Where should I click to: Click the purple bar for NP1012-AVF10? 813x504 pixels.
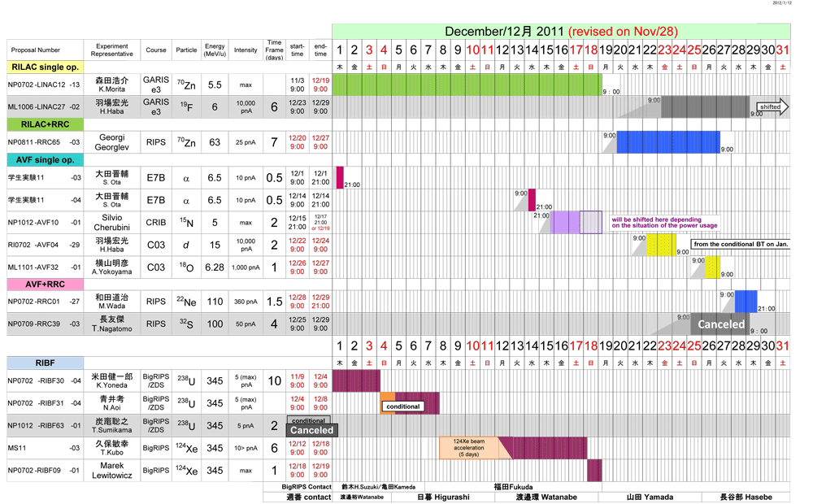pyautogui.click(x=565, y=223)
